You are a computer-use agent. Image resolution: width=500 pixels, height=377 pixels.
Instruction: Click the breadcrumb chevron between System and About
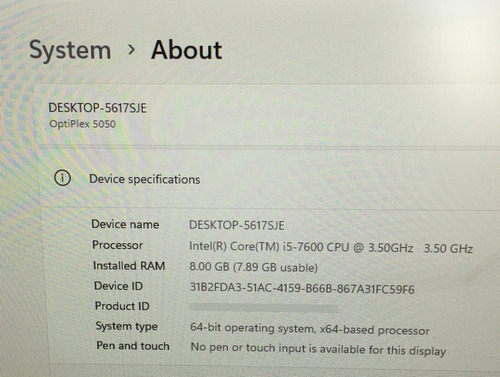(x=132, y=50)
